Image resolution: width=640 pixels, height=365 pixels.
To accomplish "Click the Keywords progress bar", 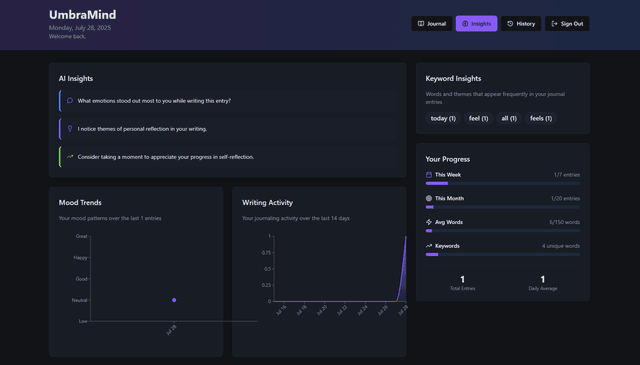I will [x=502, y=254].
